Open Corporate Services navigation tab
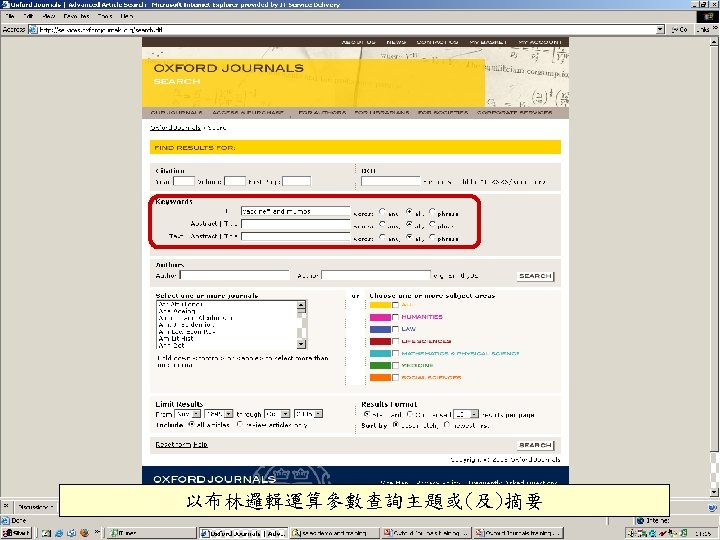720x540 pixels. pyautogui.click(x=514, y=112)
